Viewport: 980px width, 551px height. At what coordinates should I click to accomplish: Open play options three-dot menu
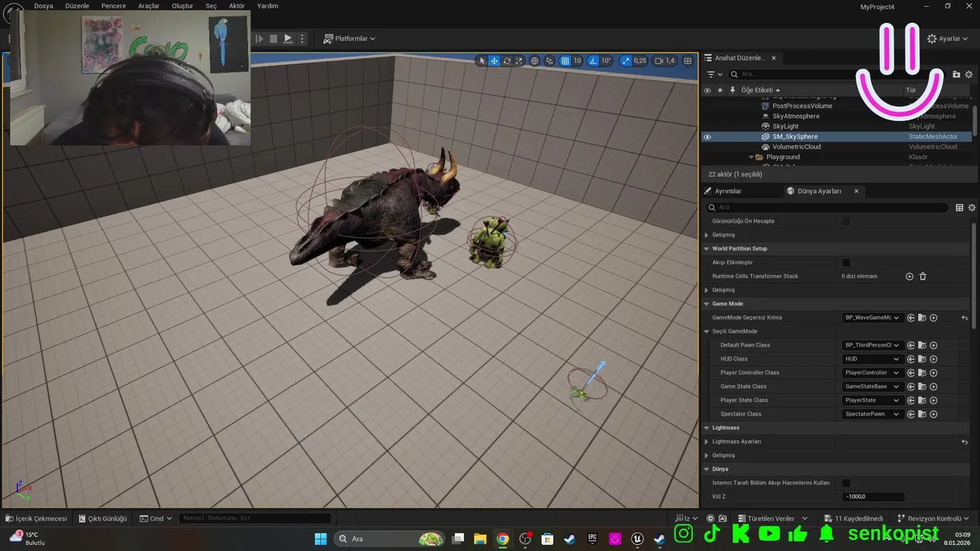click(302, 38)
